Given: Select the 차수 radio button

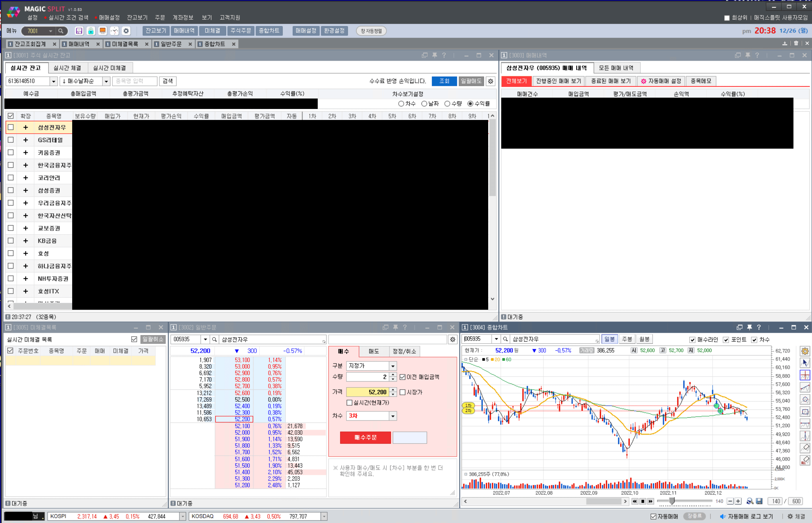Looking at the screenshot, I should (401, 103).
